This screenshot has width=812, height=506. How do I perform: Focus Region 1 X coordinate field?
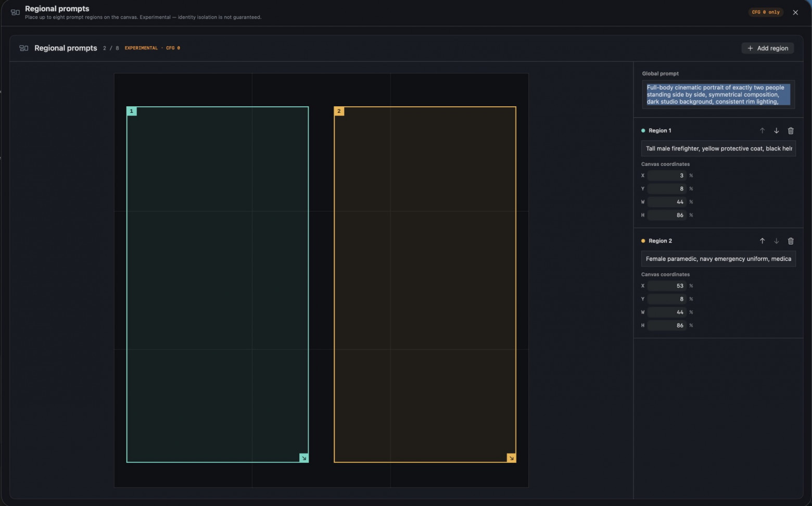click(667, 175)
